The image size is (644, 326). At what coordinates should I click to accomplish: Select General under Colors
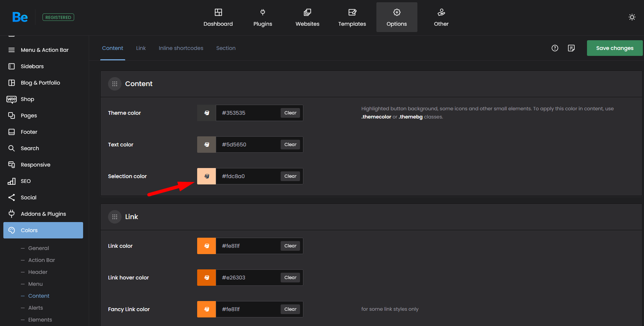point(38,248)
